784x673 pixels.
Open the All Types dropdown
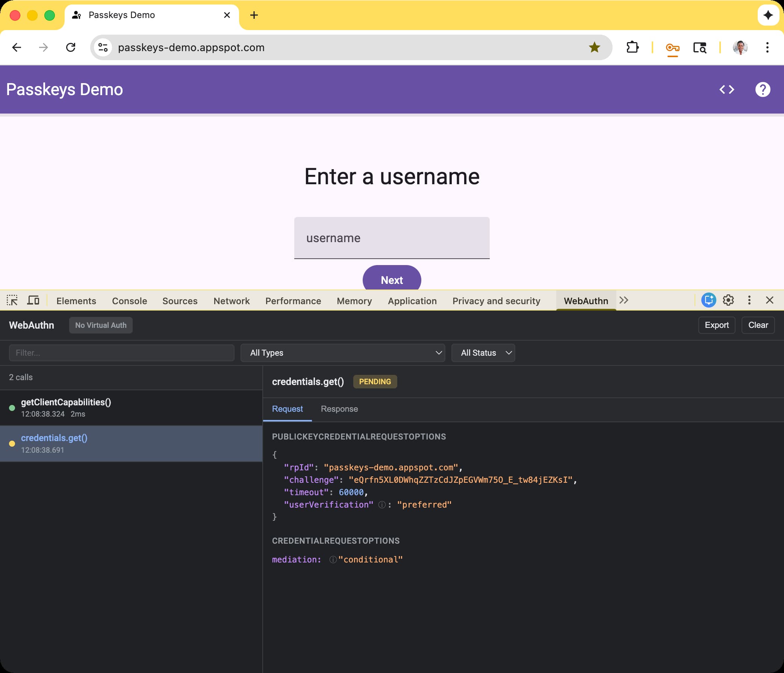[x=342, y=352]
